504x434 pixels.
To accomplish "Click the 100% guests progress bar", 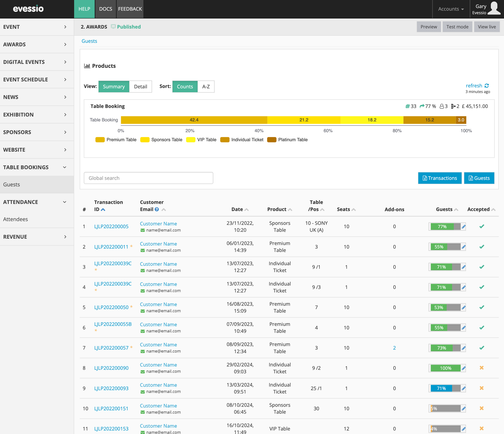I will 445,368.
